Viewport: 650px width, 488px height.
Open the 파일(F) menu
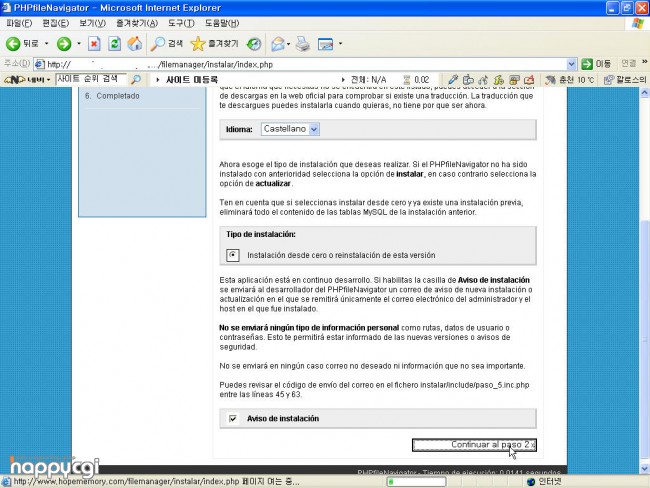click(x=19, y=23)
